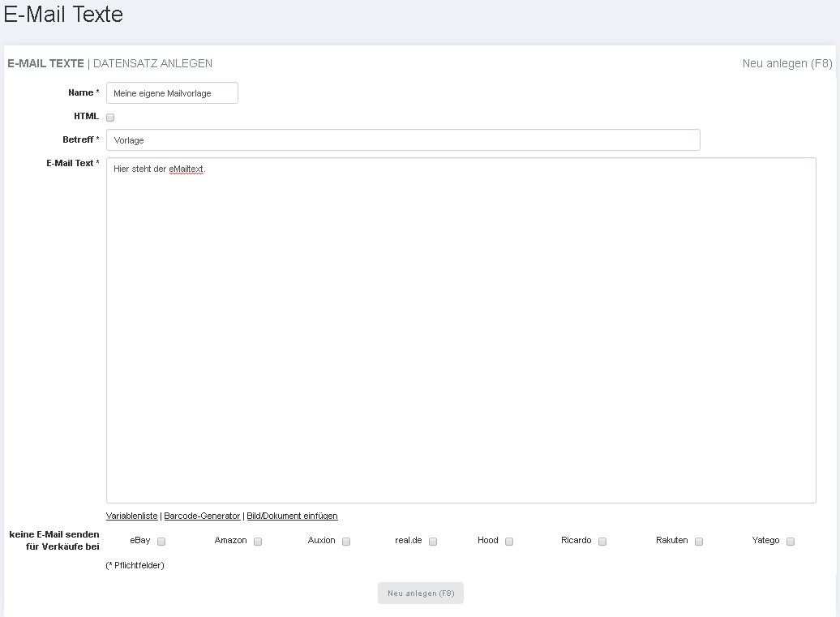Enable the Ricardo checkbox
The height and width of the screenshot is (617, 840).
(602, 542)
